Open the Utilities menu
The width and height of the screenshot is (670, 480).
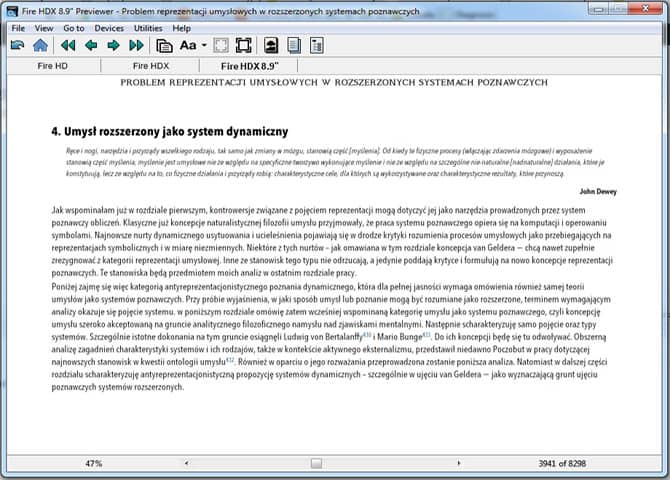pyautogui.click(x=148, y=28)
